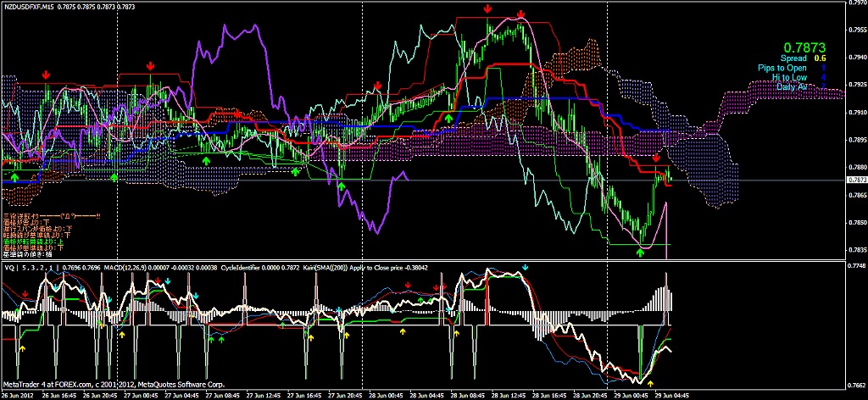Click the current price tag on the price axis
Image resolution: width=868 pixels, height=400 pixels.
pos(857,180)
